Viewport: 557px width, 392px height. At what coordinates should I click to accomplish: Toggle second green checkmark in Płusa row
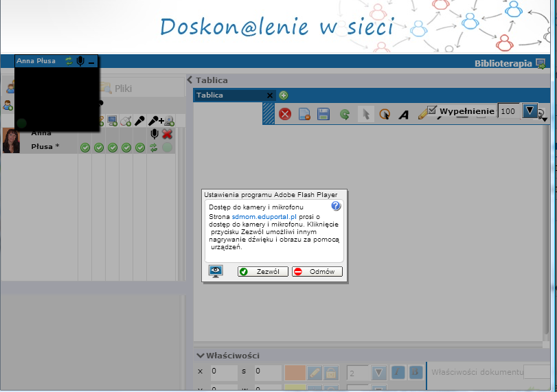99,148
